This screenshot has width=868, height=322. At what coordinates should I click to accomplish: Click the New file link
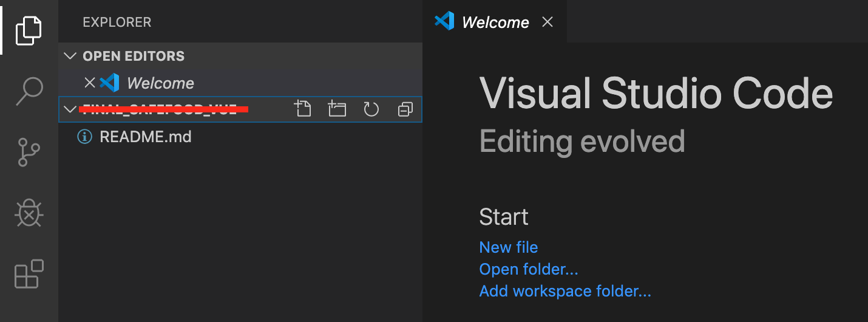508,247
